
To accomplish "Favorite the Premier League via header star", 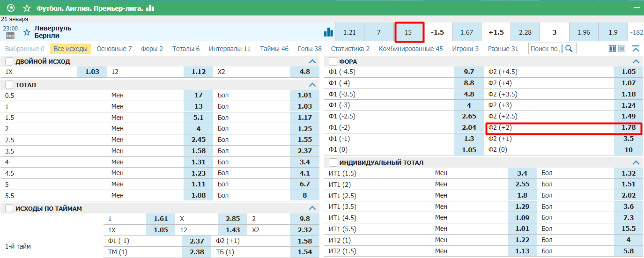I will pyautogui.click(x=27, y=8).
